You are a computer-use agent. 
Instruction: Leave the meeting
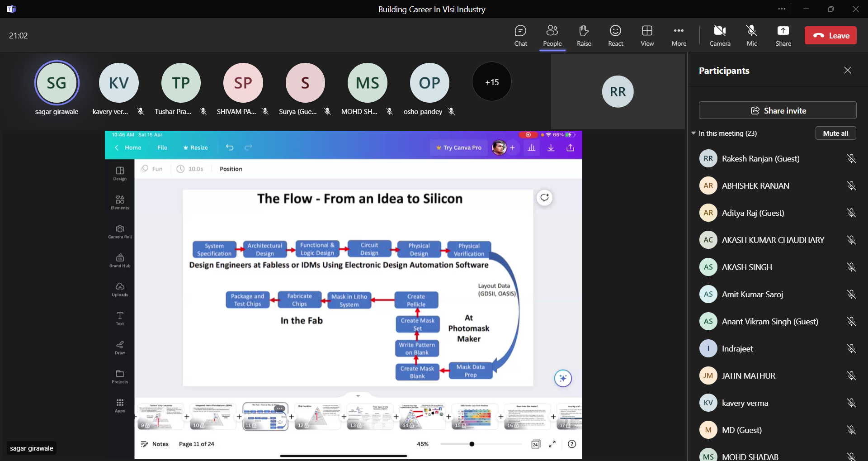[x=830, y=36]
